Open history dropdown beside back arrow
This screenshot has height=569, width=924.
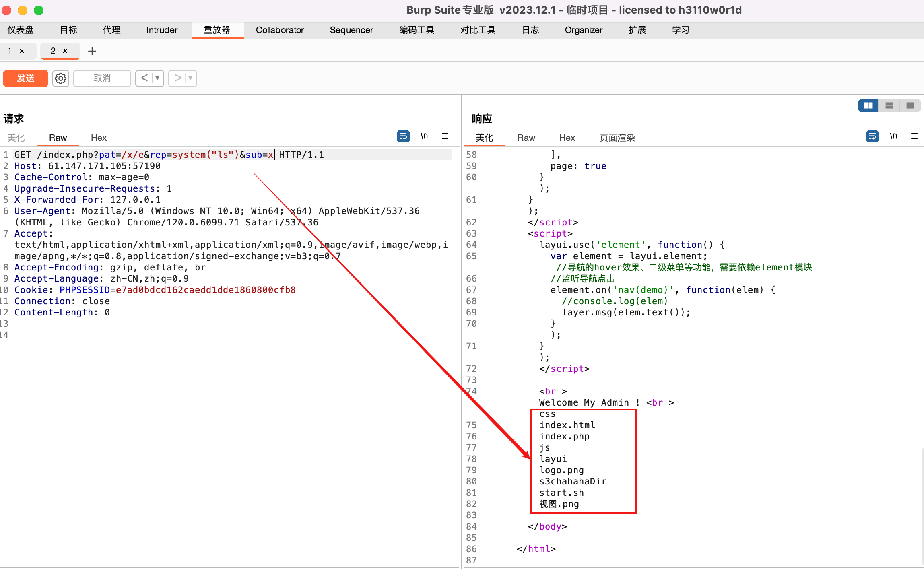157,78
